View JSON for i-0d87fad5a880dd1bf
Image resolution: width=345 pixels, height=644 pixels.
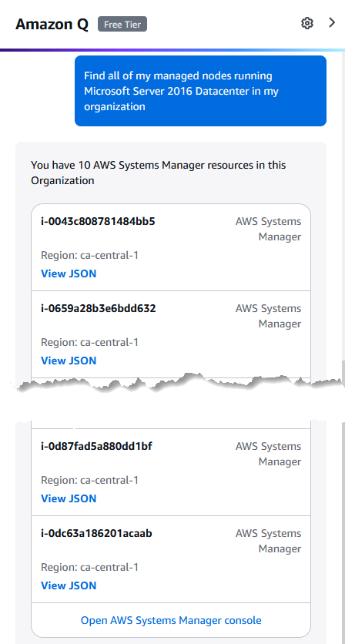click(x=69, y=498)
